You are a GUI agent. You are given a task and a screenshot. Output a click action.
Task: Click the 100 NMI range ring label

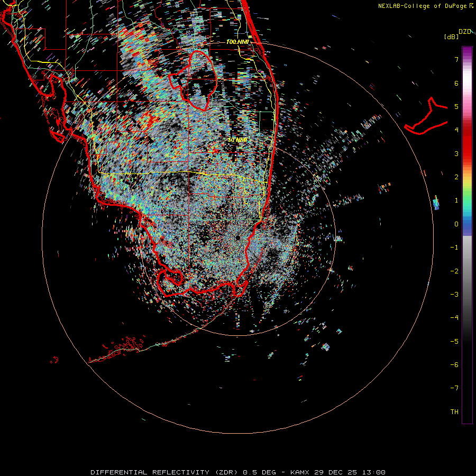[237, 42]
